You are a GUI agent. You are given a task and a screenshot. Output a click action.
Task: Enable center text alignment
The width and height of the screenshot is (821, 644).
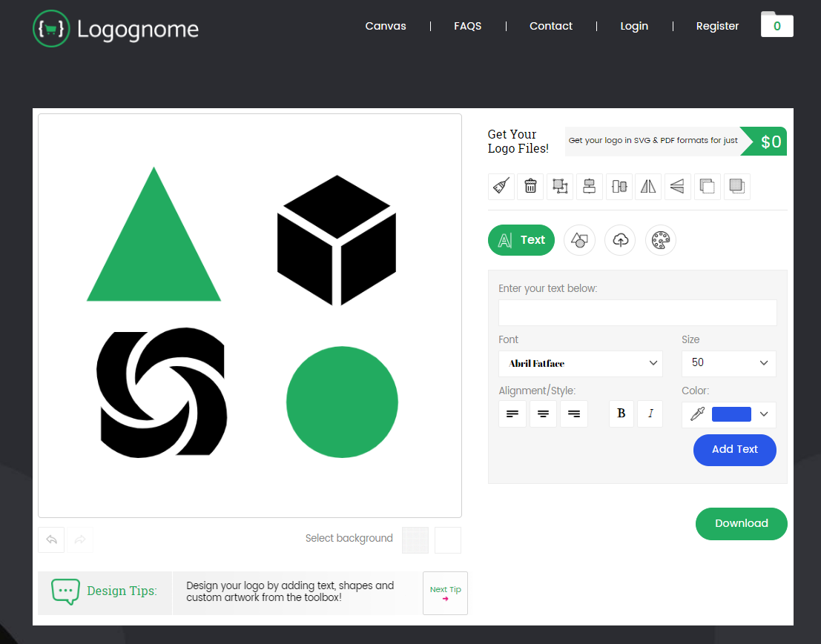[x=543, y=414]
